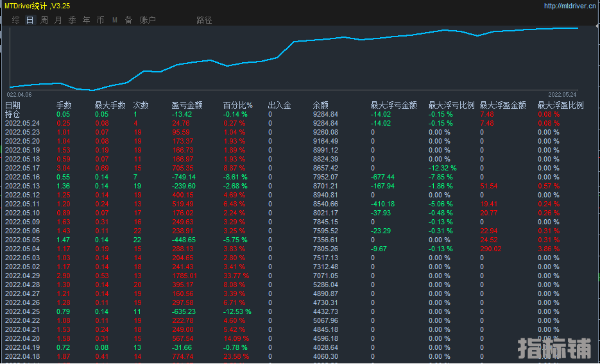Click the 8.87 % percentage cell

click(x=235, y=168)
